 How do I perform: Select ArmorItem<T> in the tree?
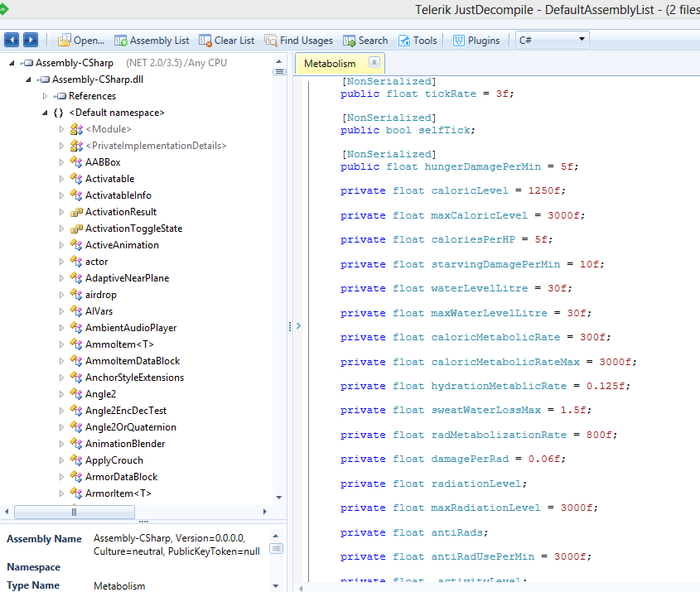[x=118, y=493]
